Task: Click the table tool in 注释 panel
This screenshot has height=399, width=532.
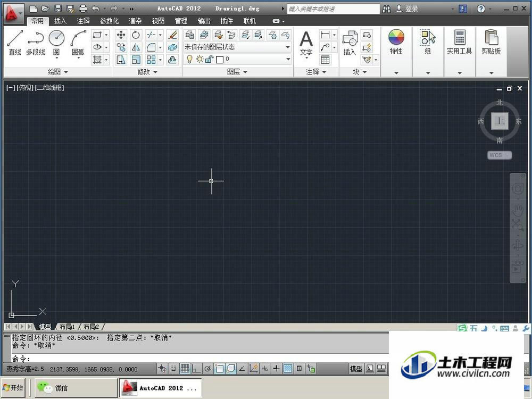Action: 325,60
